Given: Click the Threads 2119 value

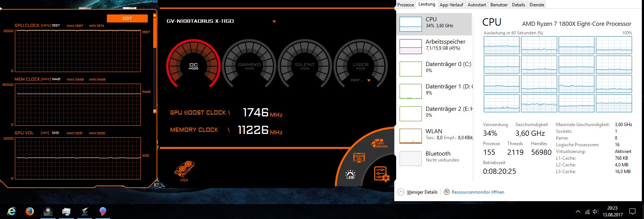Looking at the screenshot, I should point(515,152).
